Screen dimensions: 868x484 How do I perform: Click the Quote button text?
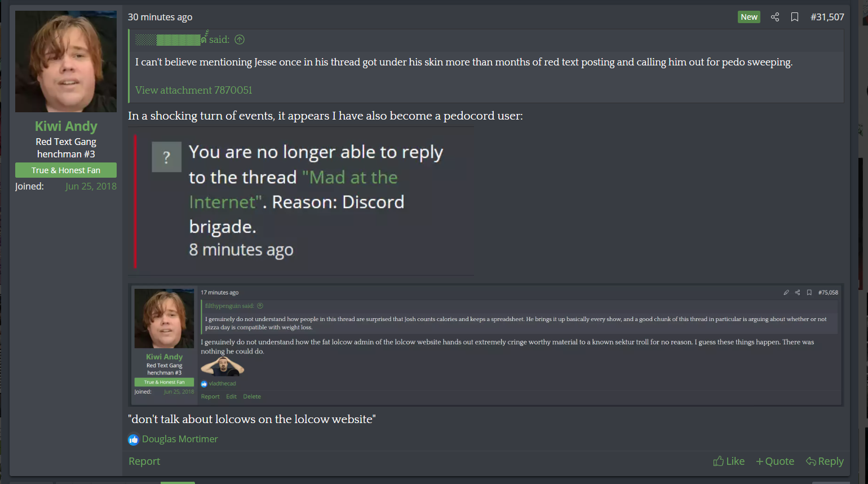[780, 461]
